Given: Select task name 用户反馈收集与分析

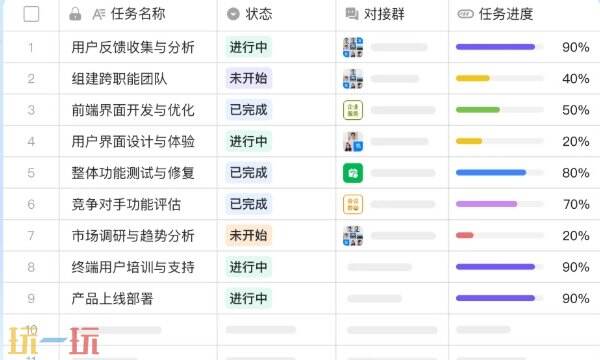Looking at the screenshot, I should point(133,47).
